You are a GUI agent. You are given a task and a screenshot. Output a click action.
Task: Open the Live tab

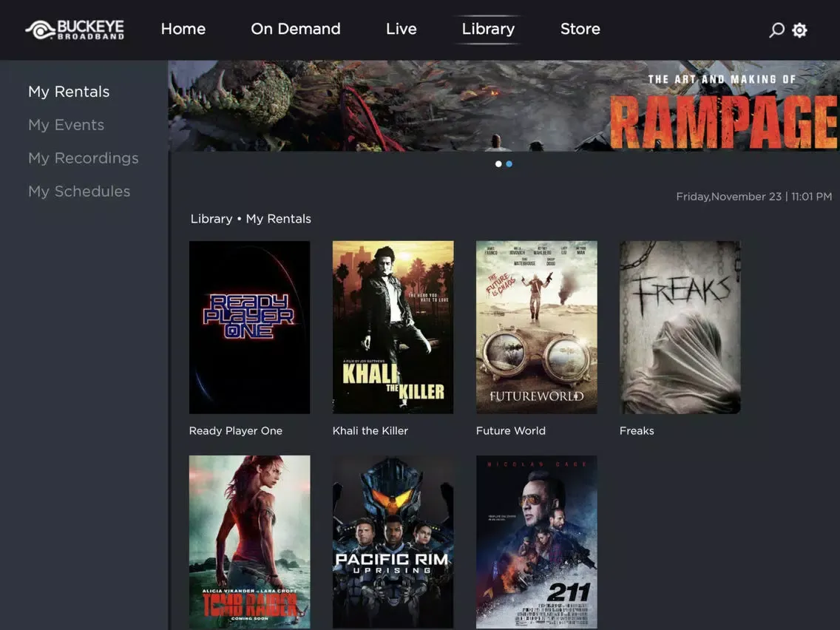coord(402,29)
